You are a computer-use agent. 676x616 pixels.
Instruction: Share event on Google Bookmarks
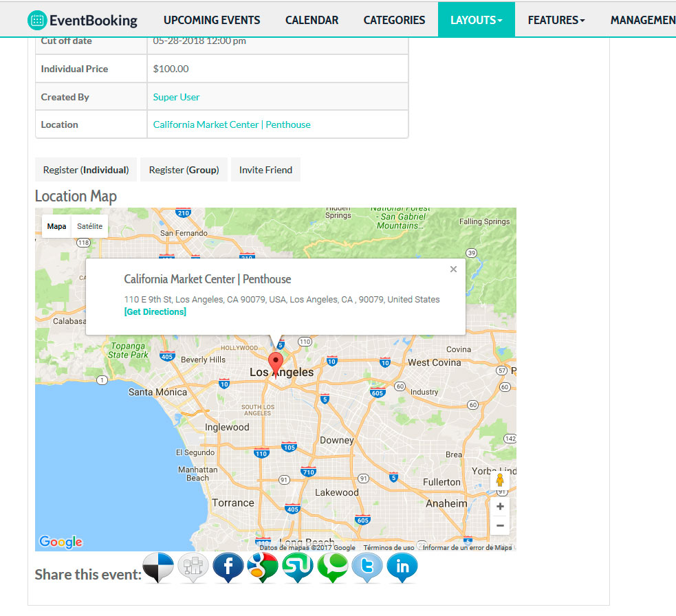263,567
